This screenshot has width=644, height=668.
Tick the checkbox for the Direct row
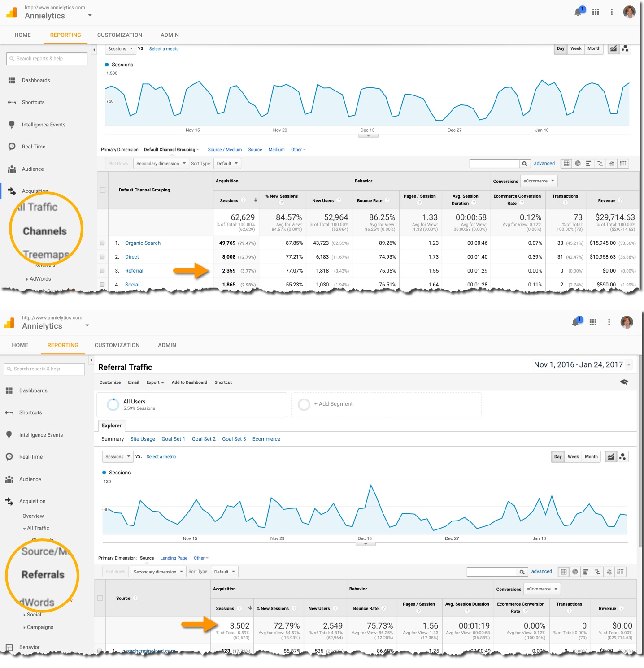(x=102, y=257)
